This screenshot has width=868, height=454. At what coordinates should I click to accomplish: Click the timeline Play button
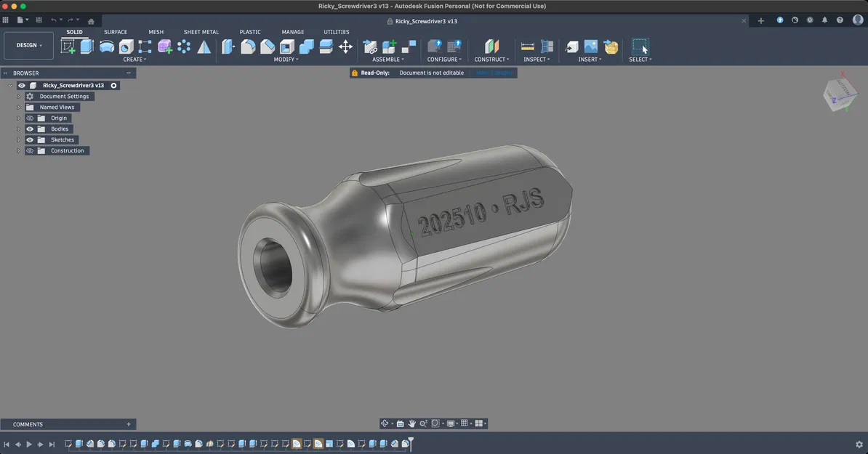[x=29, y=444]
